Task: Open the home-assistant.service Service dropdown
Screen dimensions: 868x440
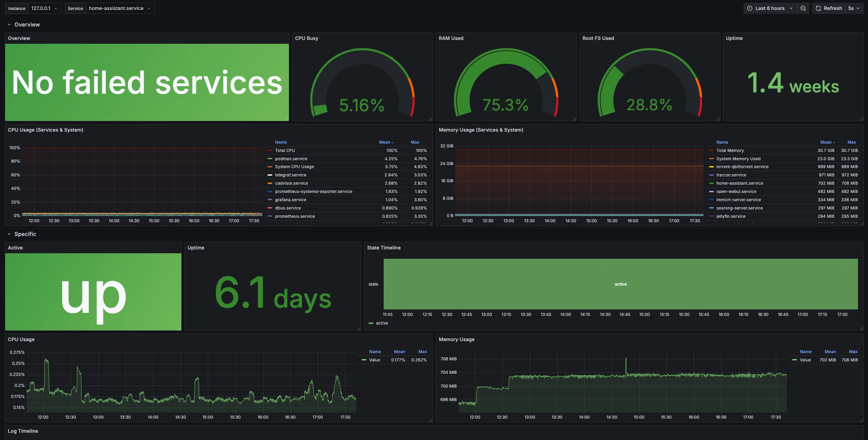Action: click(119, 8)
